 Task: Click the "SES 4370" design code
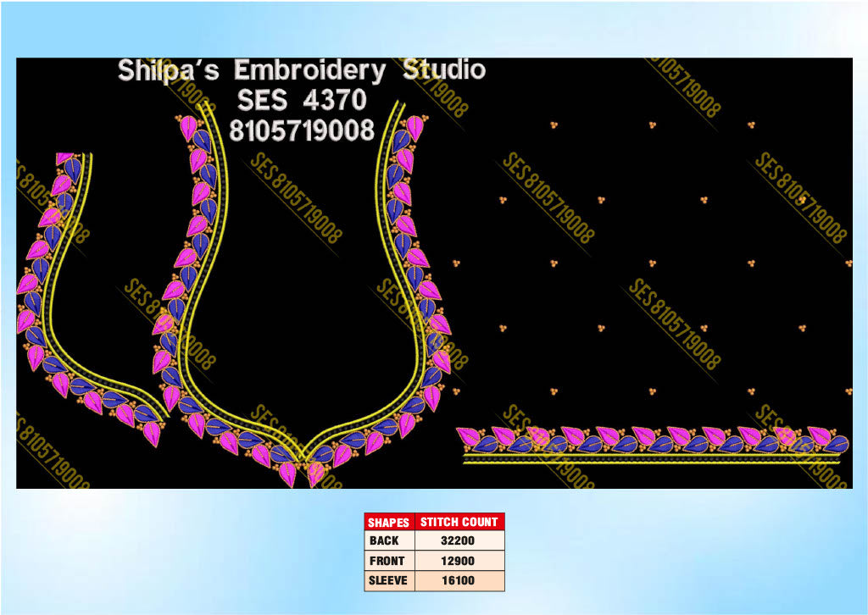[303, 100]
